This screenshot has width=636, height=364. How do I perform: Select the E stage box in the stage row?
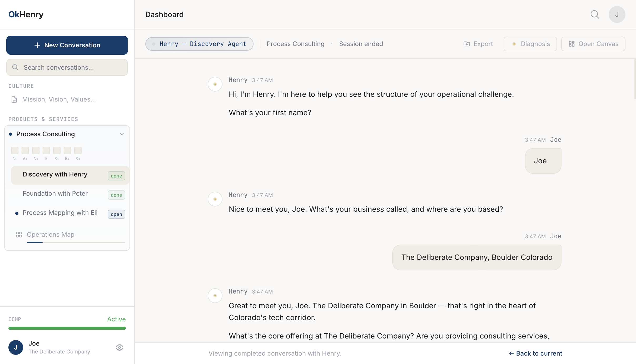coord(46,150)
